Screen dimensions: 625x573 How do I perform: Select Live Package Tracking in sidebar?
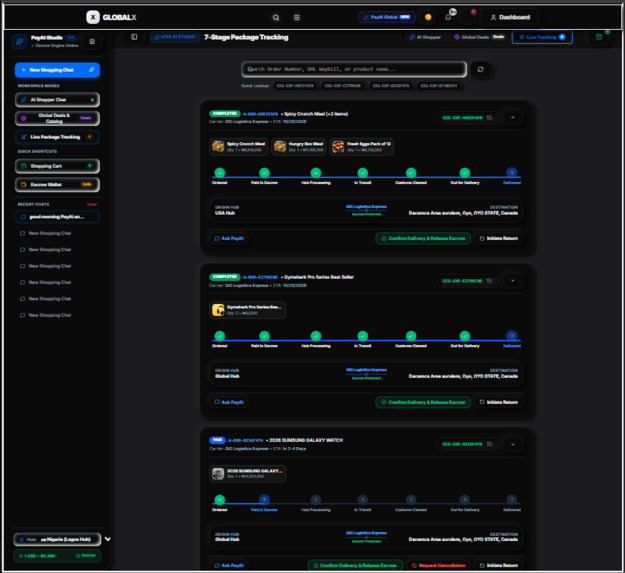tap(57, 137)
